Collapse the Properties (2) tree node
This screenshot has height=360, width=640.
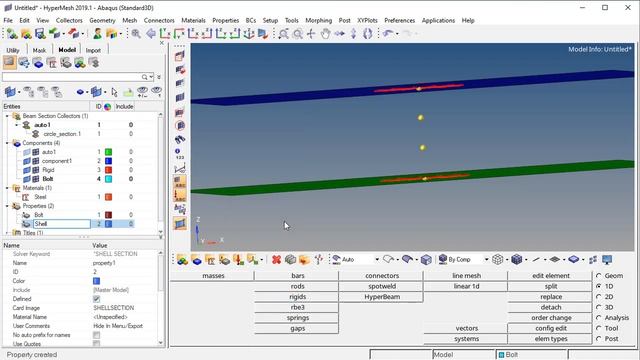[x=7, y=206]
